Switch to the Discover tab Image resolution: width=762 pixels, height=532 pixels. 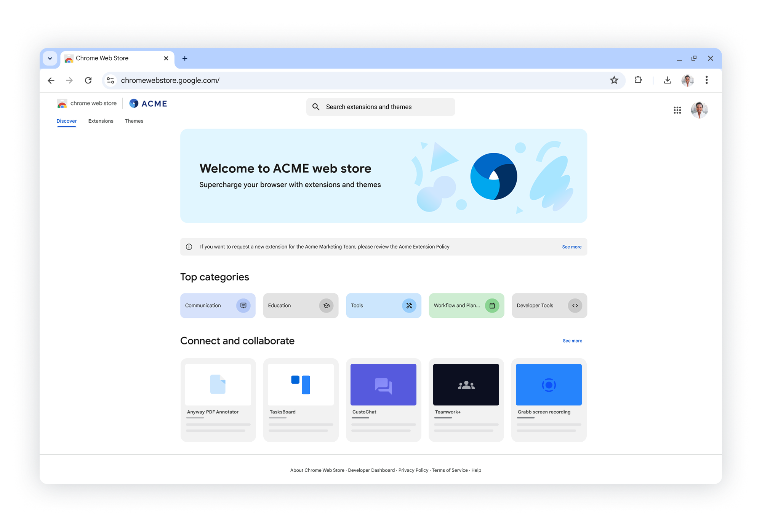pos(67,121)
